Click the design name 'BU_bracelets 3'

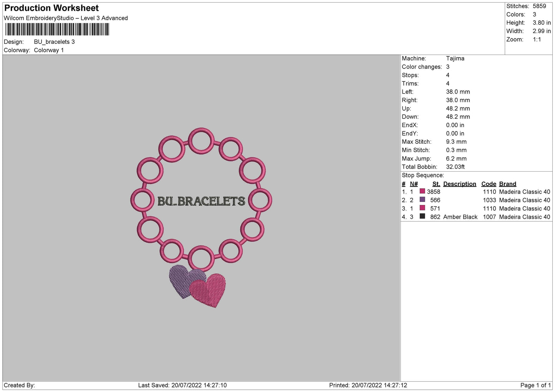click(54, 42)
